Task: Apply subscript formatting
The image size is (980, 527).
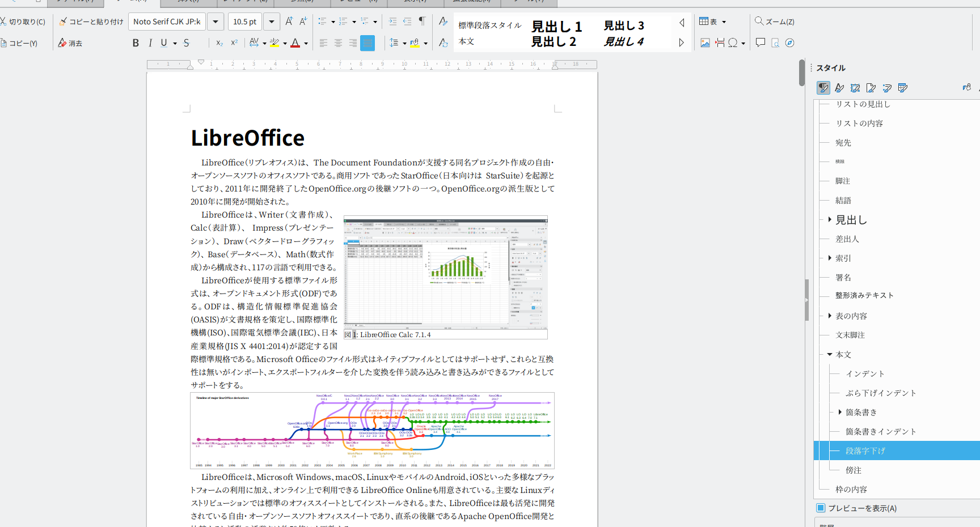Action: 219,43
